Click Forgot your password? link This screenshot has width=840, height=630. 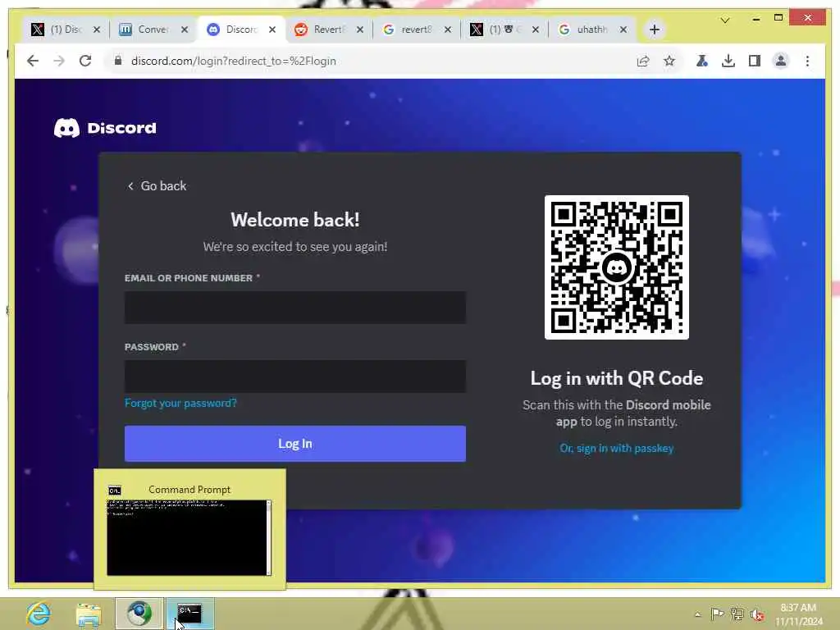[180, 403]
